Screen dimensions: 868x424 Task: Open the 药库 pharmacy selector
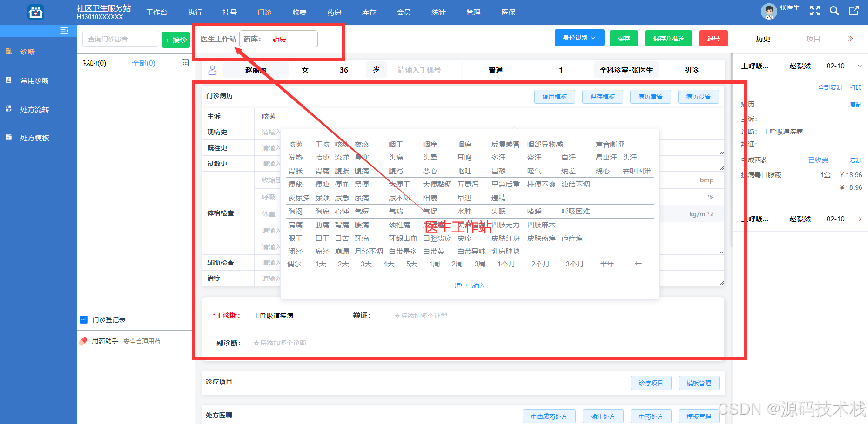279,39
